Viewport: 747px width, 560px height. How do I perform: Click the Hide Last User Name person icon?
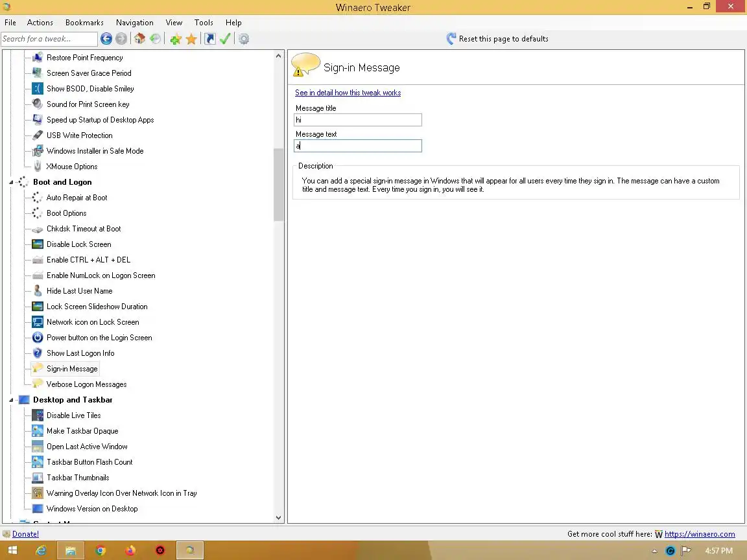(x=37, y=291)
